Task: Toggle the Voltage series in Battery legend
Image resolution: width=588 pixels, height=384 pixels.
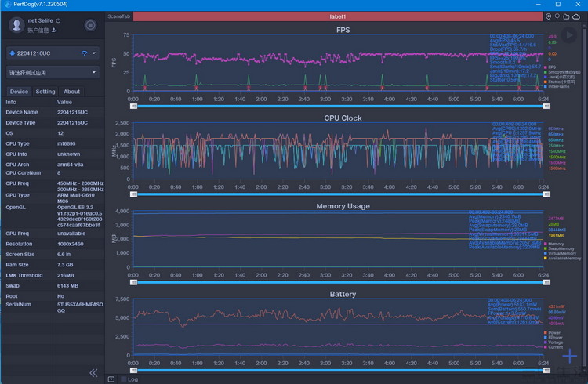Action: (554, 342)
